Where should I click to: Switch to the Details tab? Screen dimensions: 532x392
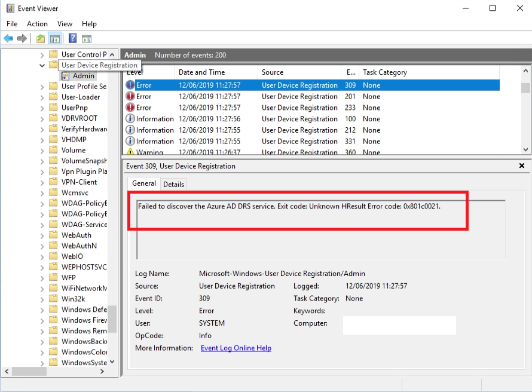tap(173, 184)
